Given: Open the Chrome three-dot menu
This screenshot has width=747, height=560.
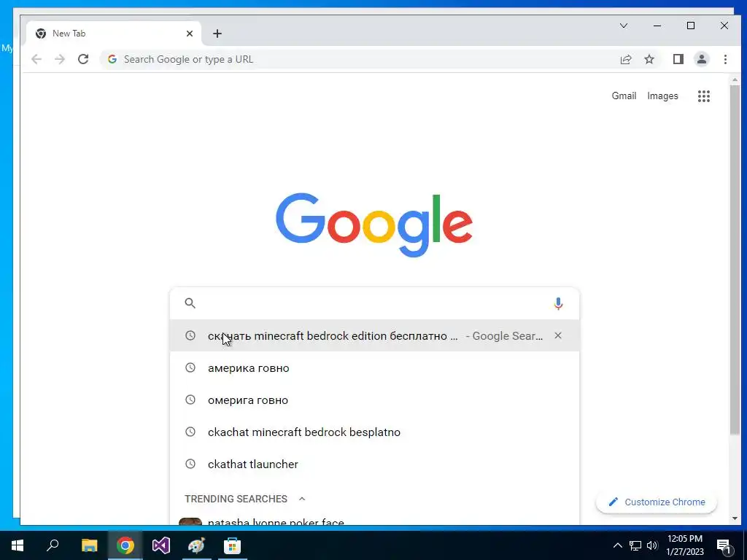Looking at the screenshot, I should click(x=725, y=60).
